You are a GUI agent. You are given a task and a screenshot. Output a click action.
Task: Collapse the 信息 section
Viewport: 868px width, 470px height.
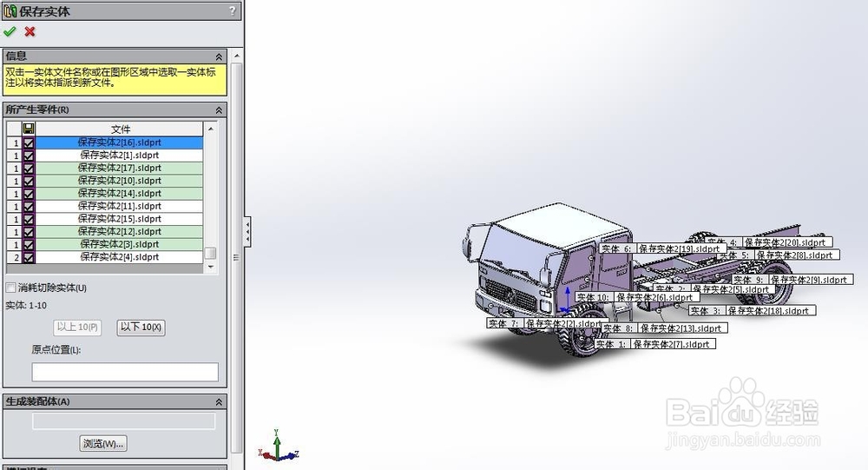219,56
